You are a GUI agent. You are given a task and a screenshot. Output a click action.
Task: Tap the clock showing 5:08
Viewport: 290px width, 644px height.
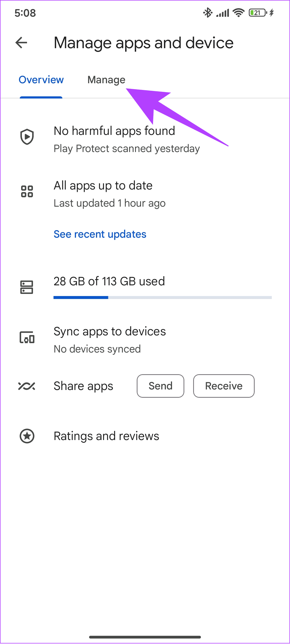point(25,13)
